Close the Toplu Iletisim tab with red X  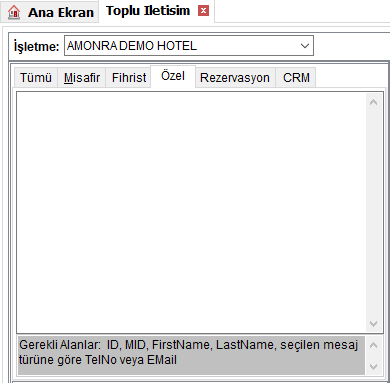203,11
